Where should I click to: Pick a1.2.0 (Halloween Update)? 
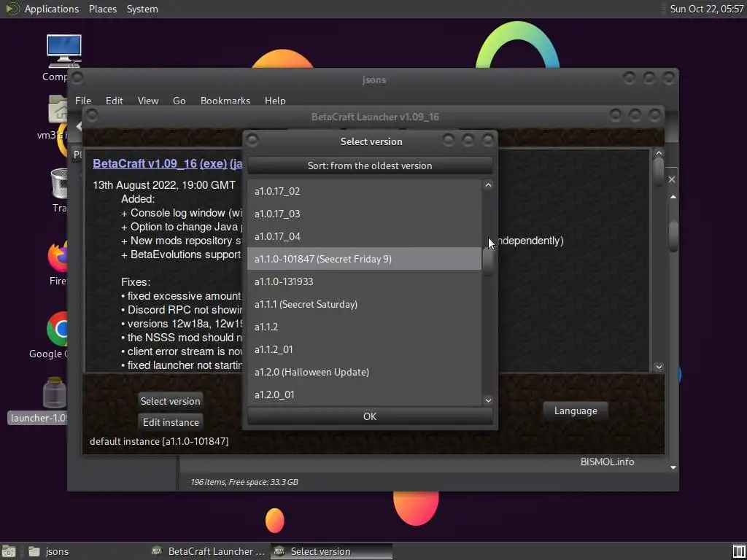click(x=364, y=372)
